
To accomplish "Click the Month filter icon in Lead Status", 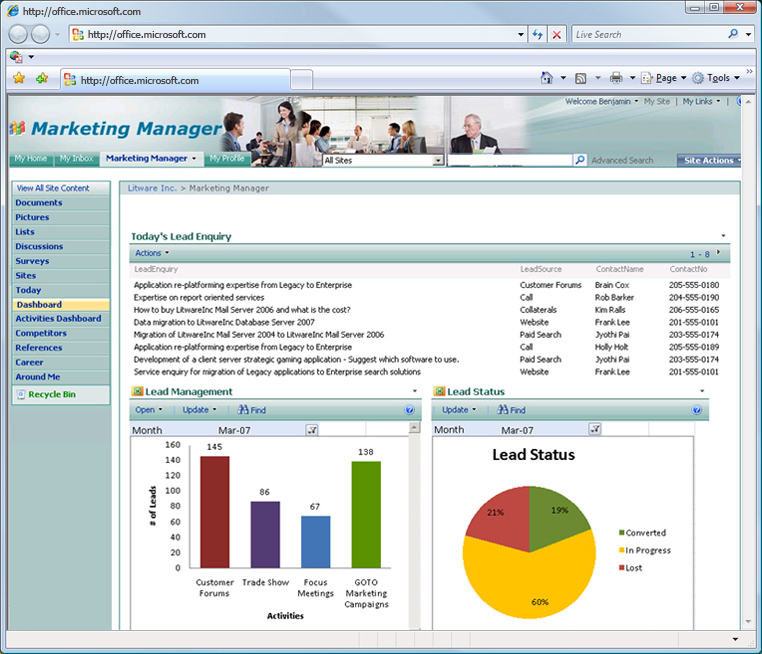I will pyautogui.click(x=595, y=429).
